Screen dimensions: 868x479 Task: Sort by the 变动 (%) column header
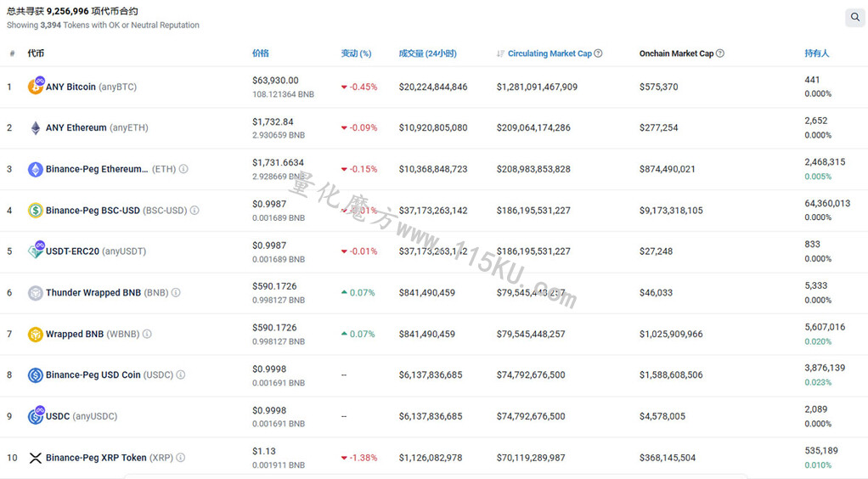point(356,54)
